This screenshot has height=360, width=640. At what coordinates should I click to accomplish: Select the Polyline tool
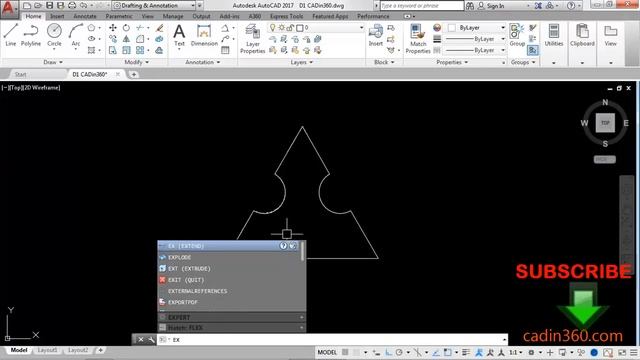tap(31, 35)
